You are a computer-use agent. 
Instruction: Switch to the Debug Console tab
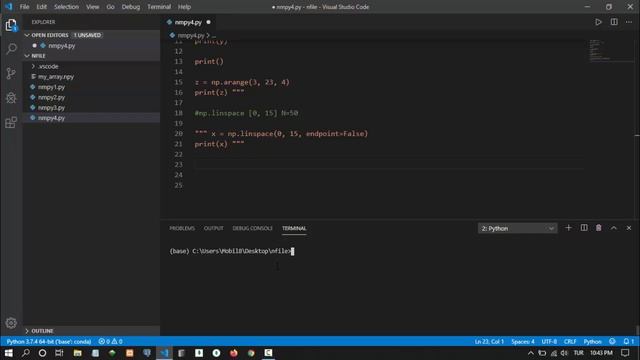tap(252, 228)
